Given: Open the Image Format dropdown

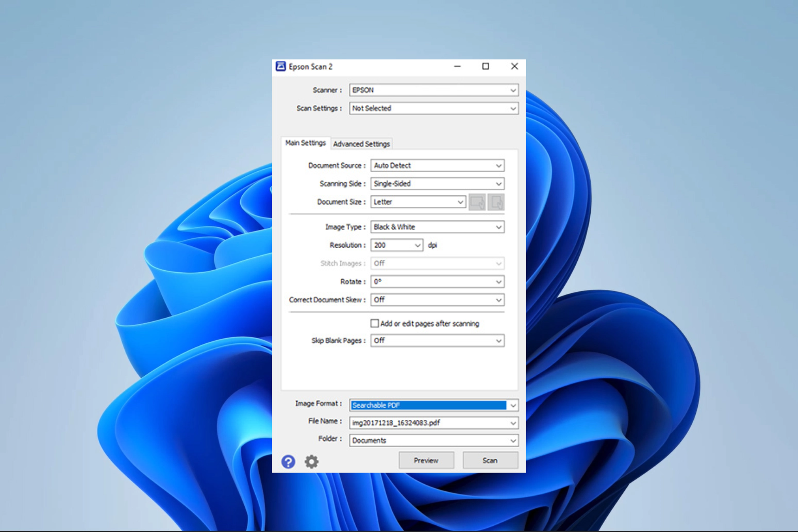Looking at the screenshot, I should point(434,405).
